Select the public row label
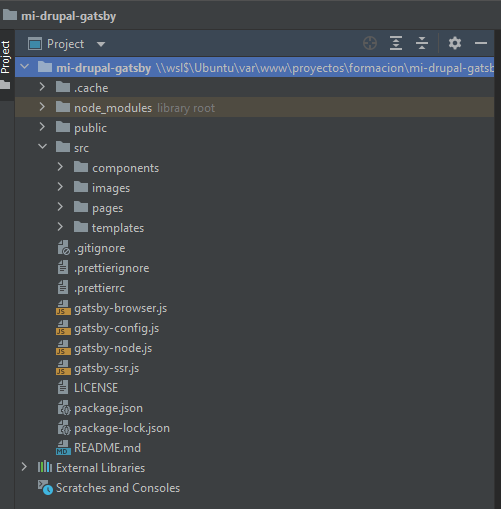The image size is (501, 509). pos(90,128)
